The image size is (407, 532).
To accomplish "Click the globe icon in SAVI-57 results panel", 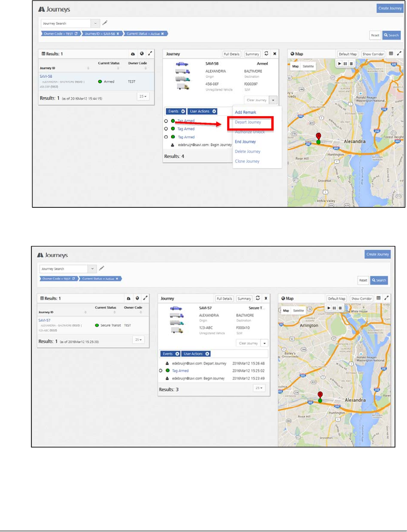I will [x=137, y=298].
